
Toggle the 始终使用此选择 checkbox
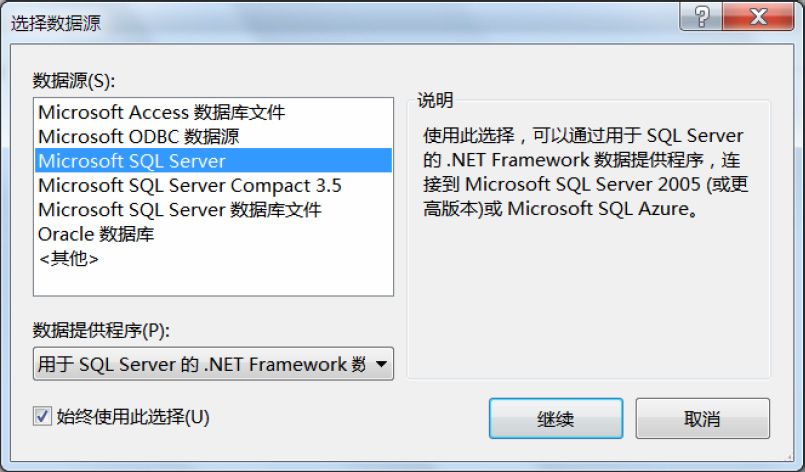(42, 416)
